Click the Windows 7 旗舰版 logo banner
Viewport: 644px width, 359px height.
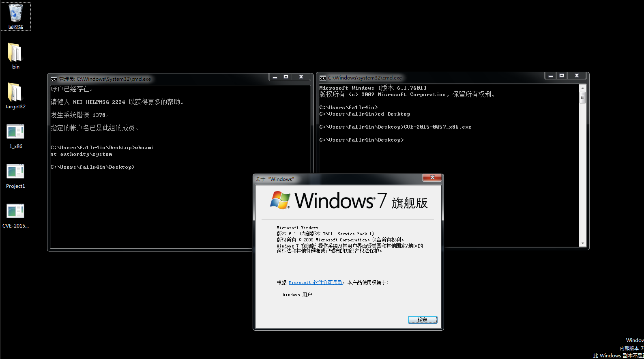(349, 201)
